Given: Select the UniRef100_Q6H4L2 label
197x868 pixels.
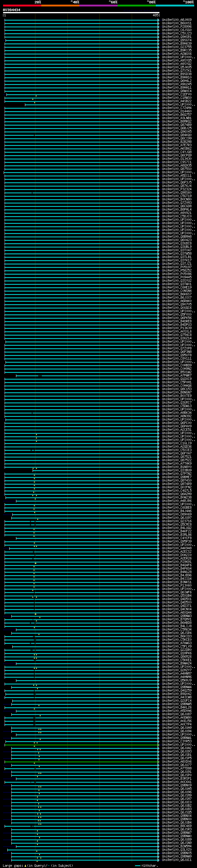Looking at the screenshot, I should [177, 81].
